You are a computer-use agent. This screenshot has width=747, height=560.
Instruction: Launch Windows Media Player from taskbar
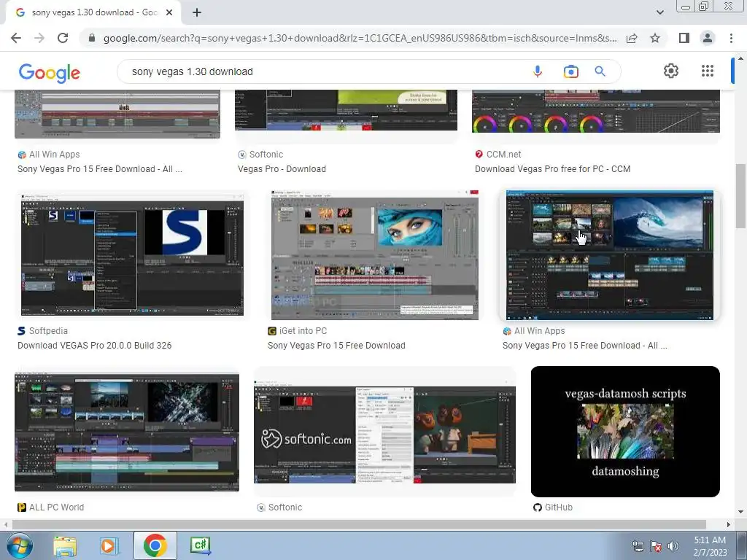click(109, 545)
